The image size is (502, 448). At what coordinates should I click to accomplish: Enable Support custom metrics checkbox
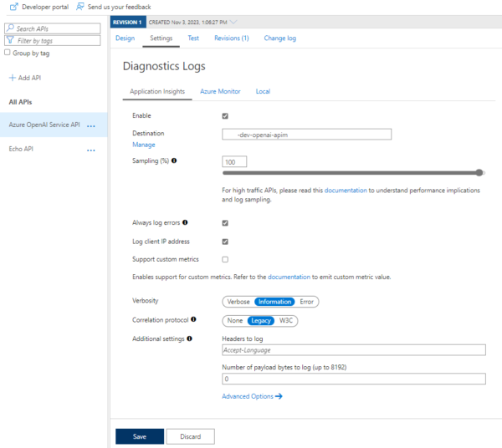tap(225, 260)
